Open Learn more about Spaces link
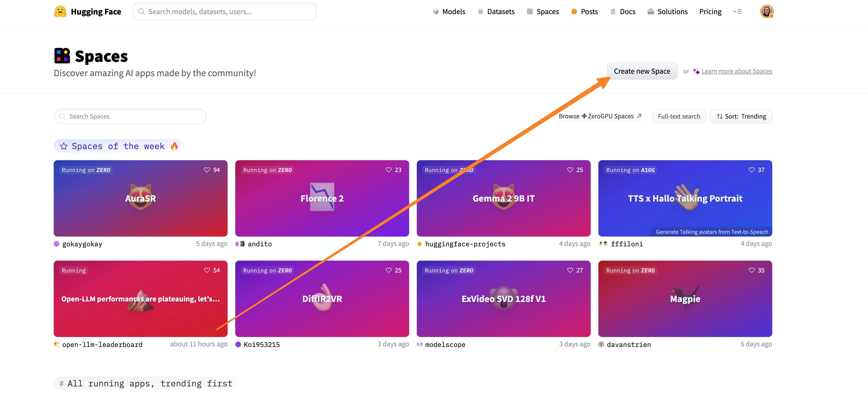Viewport: 868px width, 396px height. point(736,71)
